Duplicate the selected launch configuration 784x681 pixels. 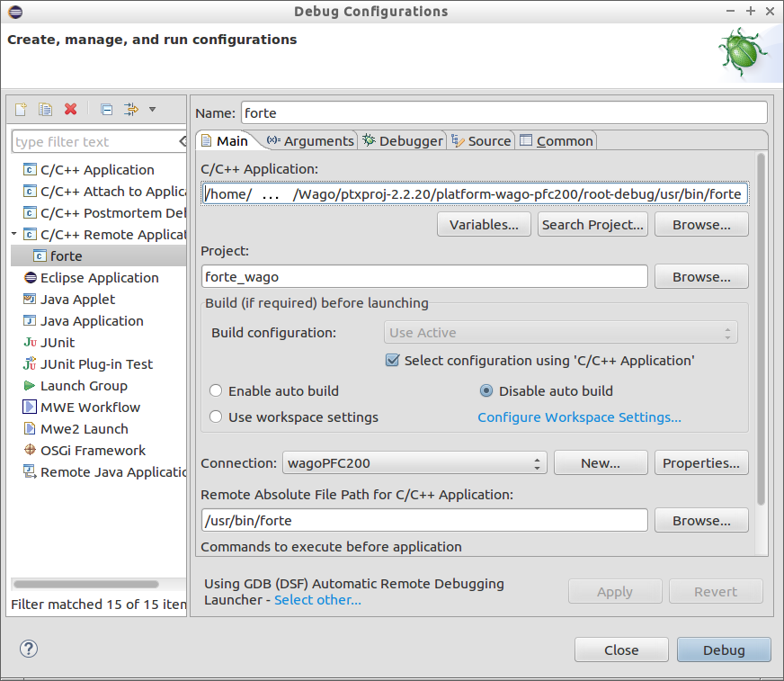click(45, 109)
